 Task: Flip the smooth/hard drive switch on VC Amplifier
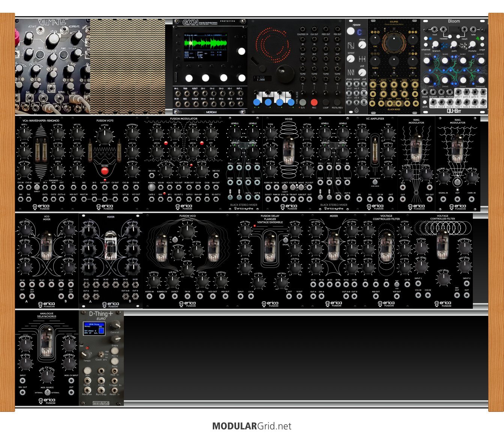[x=375, y=182]
